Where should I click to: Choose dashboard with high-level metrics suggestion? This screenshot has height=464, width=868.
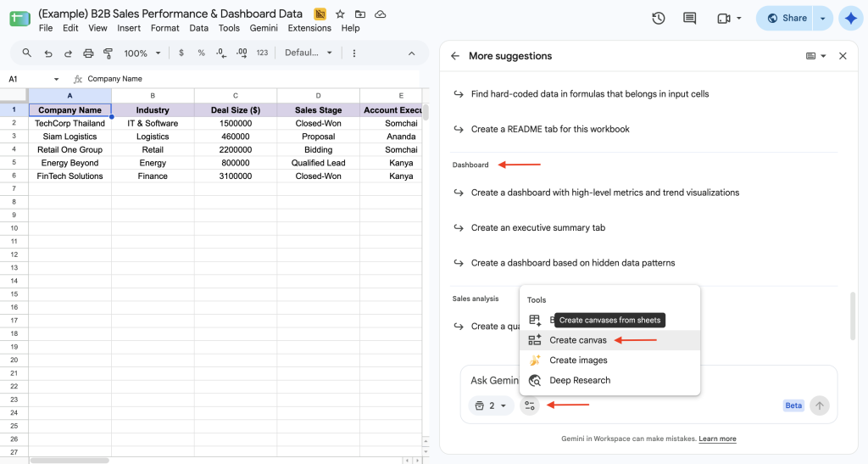pos(605,193)
